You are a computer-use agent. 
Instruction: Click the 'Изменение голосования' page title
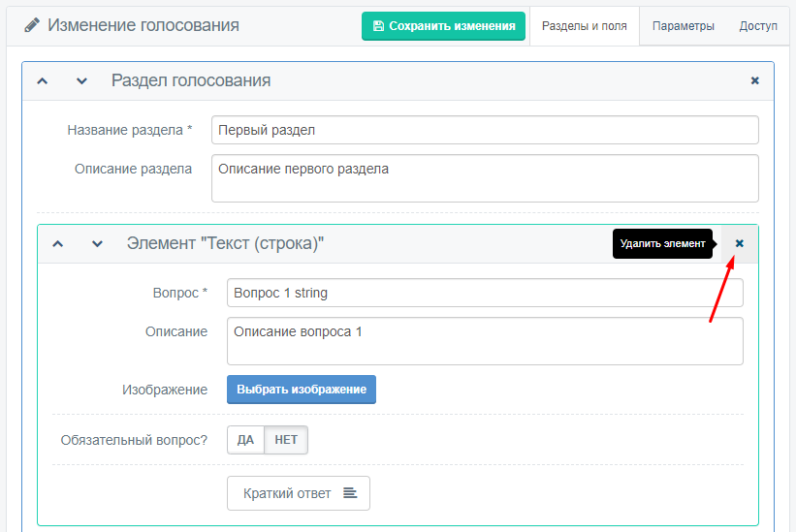click(143, 25)
